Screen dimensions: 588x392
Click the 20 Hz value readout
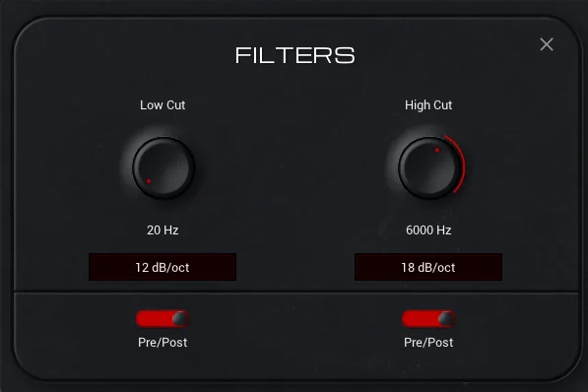163,229
